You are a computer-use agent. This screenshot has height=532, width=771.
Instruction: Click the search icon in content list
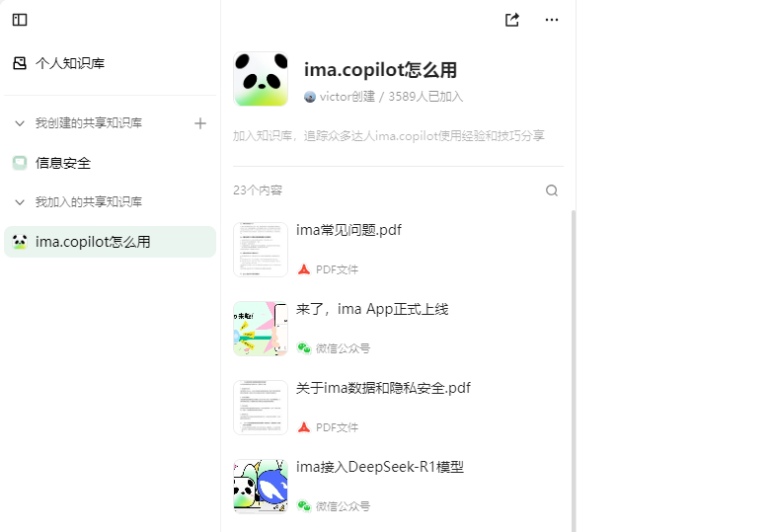pyautogui.click(x=552, y=190)
